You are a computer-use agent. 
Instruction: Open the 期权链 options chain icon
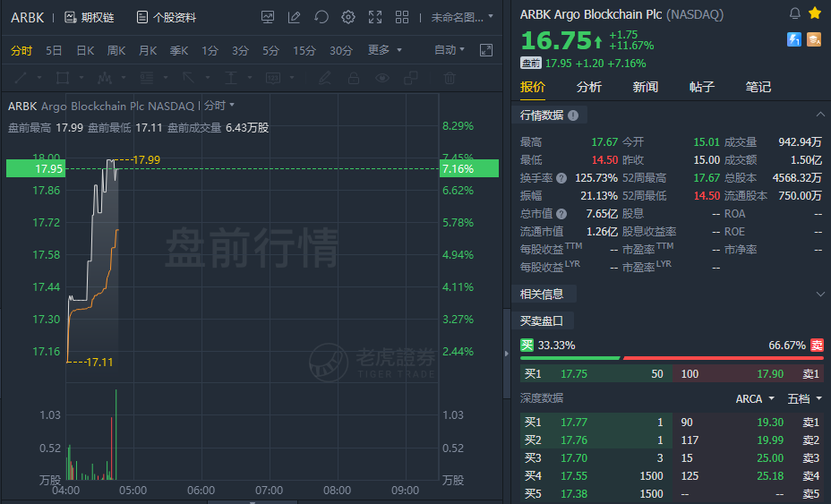70,18
